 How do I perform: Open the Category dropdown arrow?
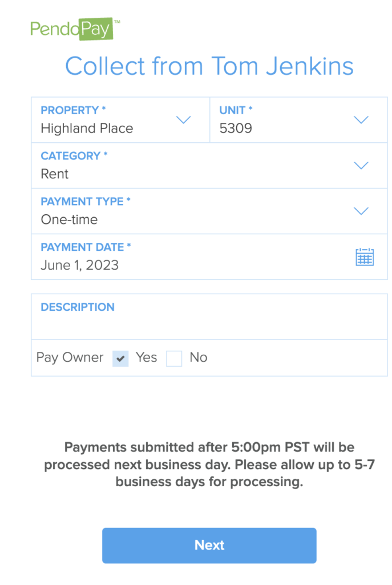click(x=361, y=165)
